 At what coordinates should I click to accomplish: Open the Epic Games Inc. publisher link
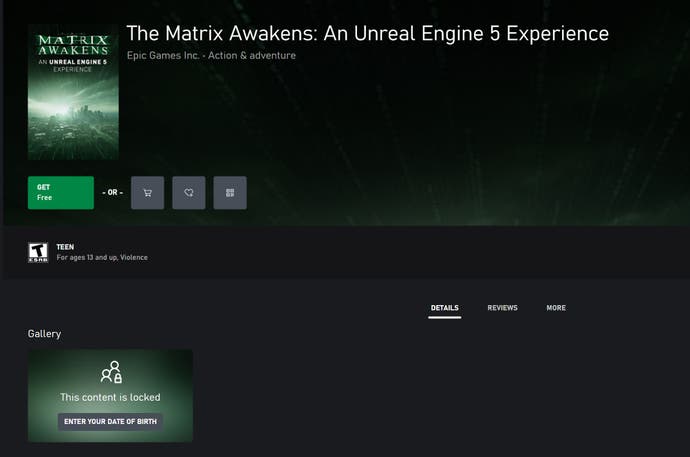point(163,55)
